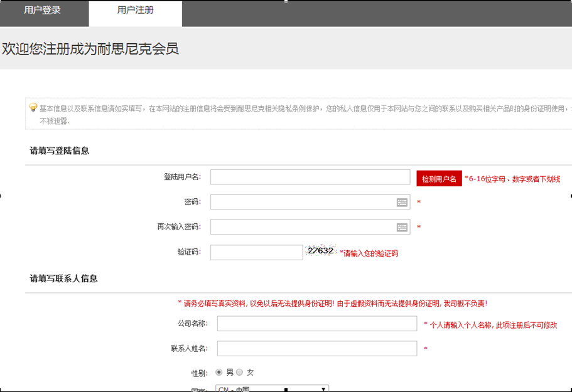The height and width of the screenshot is (392, 572).
Task: Click the hint text 6-16位字母、数字或者下划线
Action: [x=512, y=178]
